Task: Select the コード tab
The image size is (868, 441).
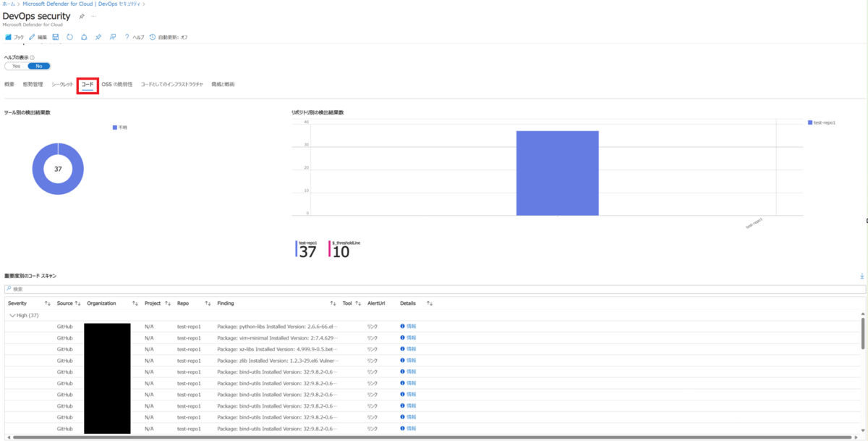Action: point(88,85)
